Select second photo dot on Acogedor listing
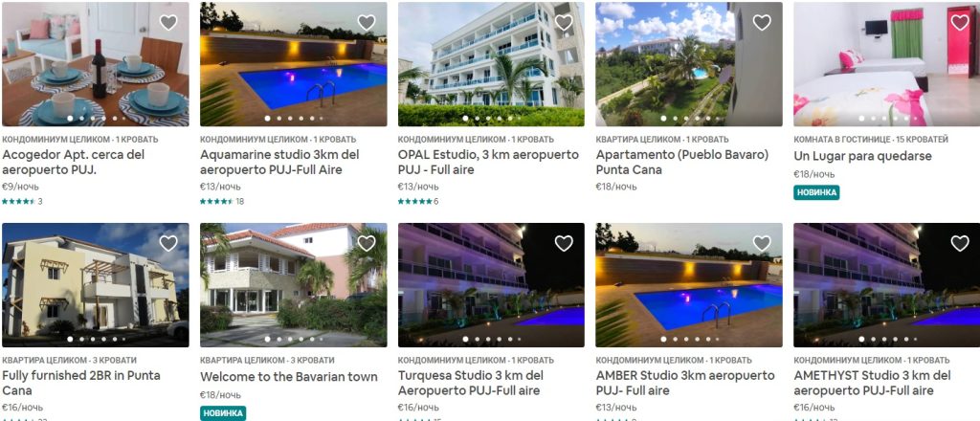This screenshot has height=421, width=980. [x=81, y=118]
